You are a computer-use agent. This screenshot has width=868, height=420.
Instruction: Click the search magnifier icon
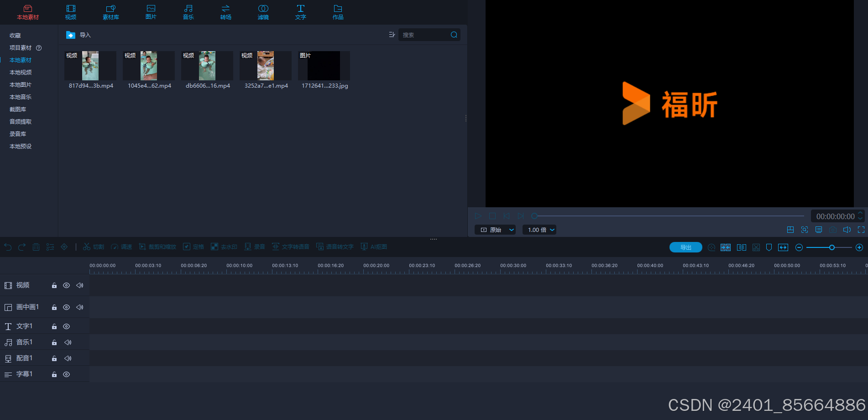pos(454,35)
